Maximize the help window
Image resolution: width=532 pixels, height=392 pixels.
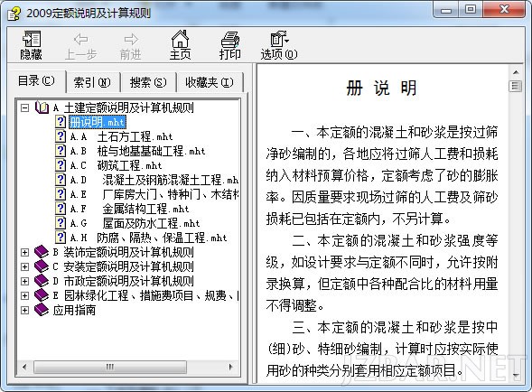[471, 10]
